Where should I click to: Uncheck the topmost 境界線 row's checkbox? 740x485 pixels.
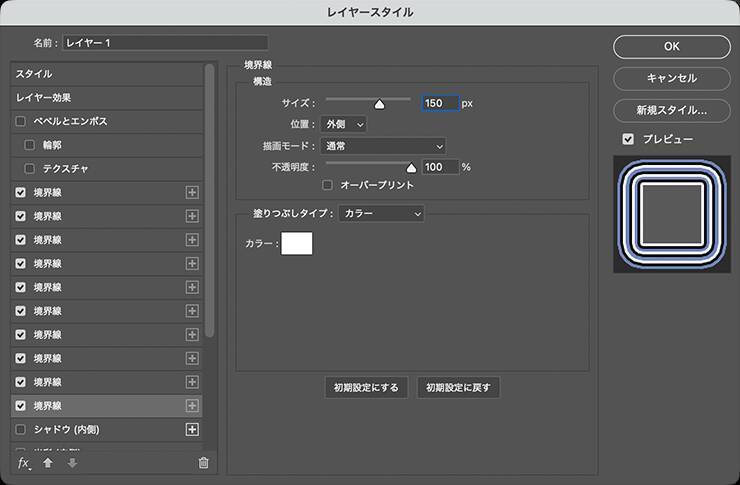(x=20, y=192)
